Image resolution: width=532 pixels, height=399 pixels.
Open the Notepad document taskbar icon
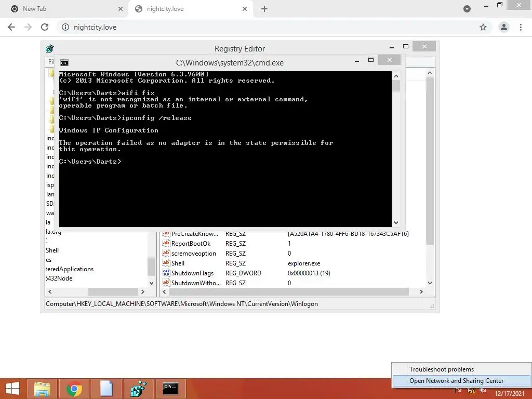pos(106,389)
